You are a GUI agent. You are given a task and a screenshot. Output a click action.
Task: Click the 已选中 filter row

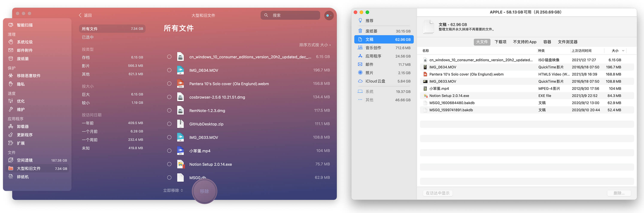pos(112,37)
